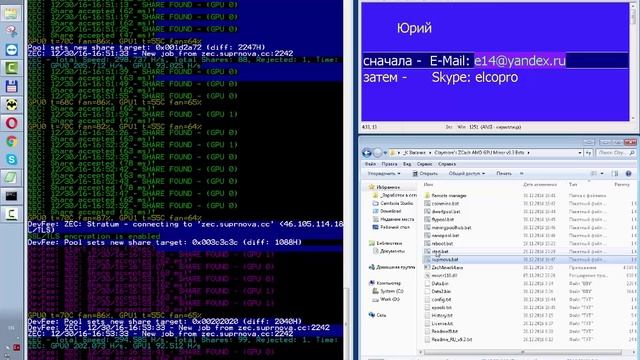Open the view options dropdown arrow

tap(602, 173)
